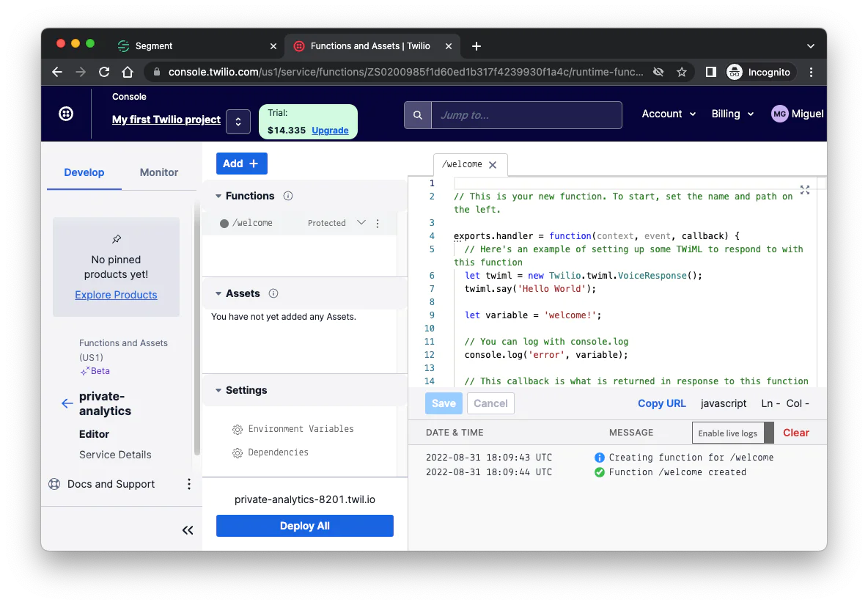Enable live logs in the log panel

click(728, 433)
